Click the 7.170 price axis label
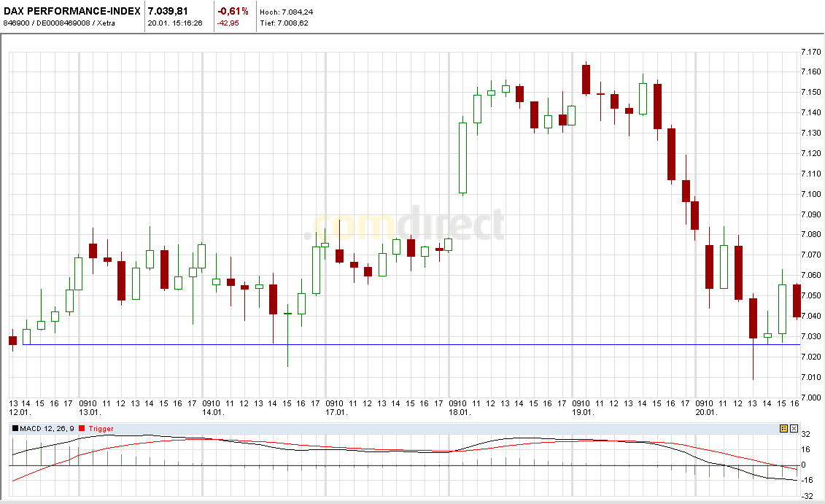The width and height of the screenshot is (825, 504). tap(813, 52)
